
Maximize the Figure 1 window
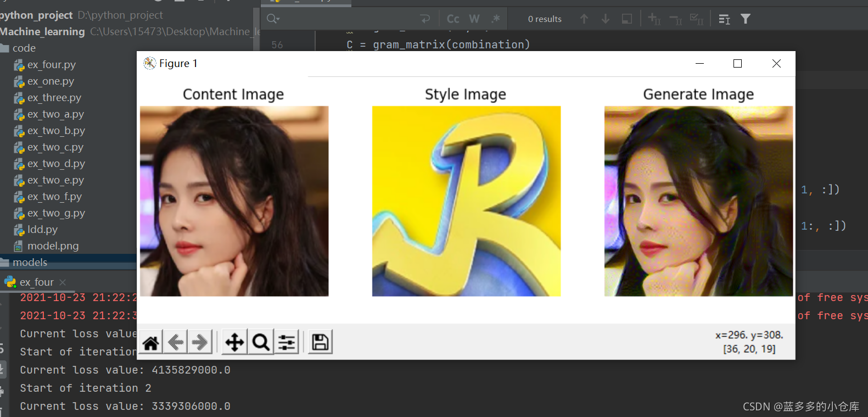pyautogui.click(x=737, y=64)
